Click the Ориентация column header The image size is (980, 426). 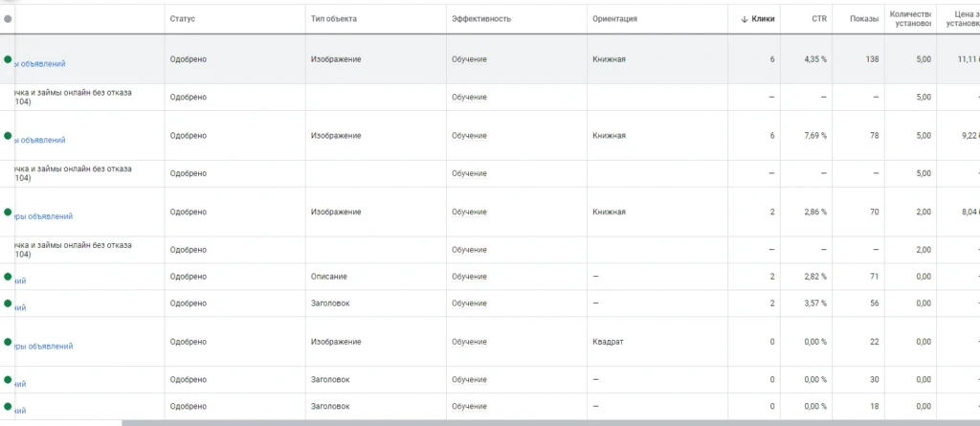pos(615,19)
